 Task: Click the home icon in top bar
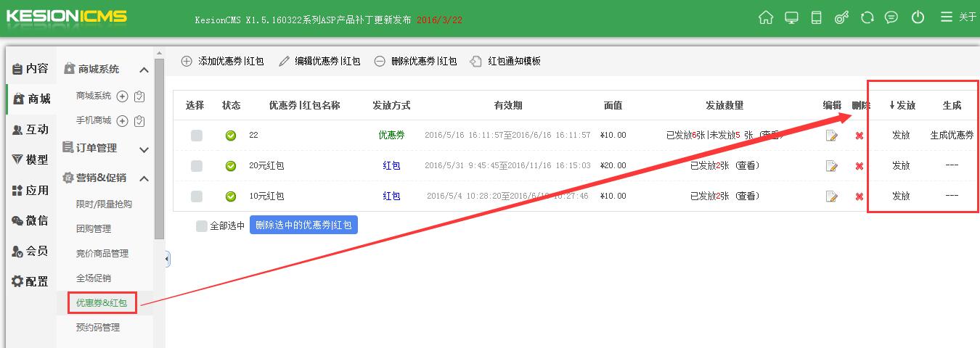click(x=766, y=17)
